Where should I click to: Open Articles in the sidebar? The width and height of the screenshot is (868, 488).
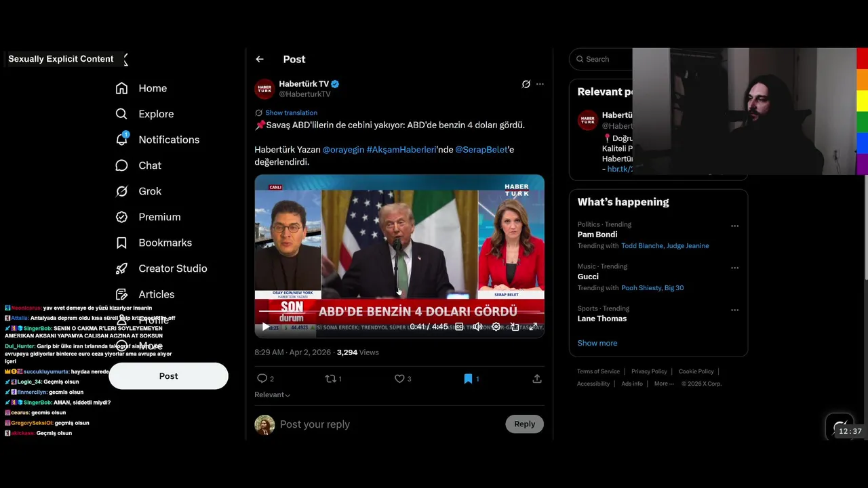[x=144, y=294]
